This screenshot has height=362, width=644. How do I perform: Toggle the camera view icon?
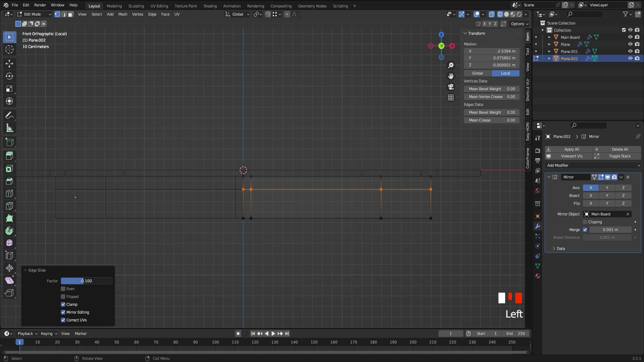[451, 86]
